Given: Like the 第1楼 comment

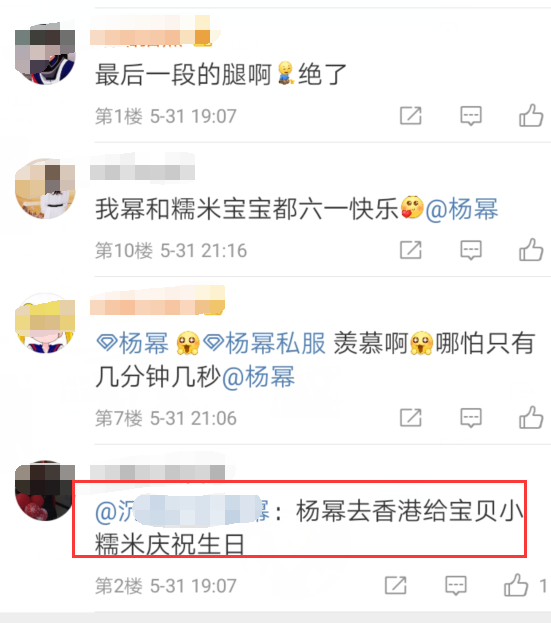Looking at the screenshot, I should point(531,116).
